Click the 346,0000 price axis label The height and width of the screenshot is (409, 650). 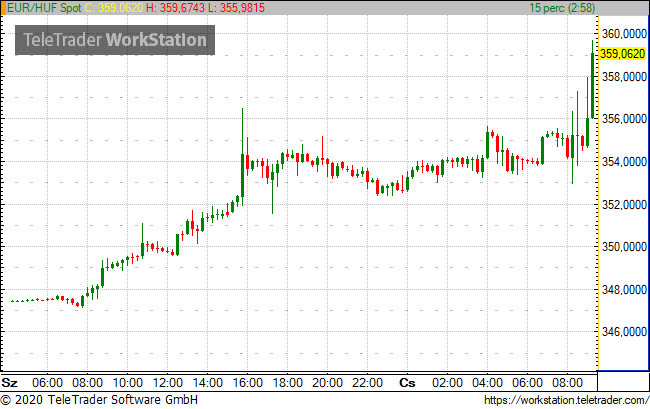(x=624, y=332)
